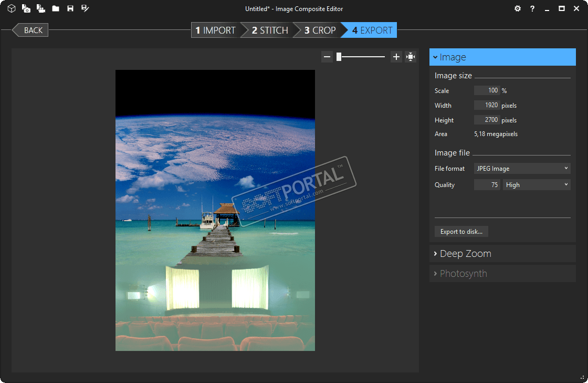Switch to the 3 CROP step
Image resolution: width=588 pixels, height=383 pixels.
(320, 30)
